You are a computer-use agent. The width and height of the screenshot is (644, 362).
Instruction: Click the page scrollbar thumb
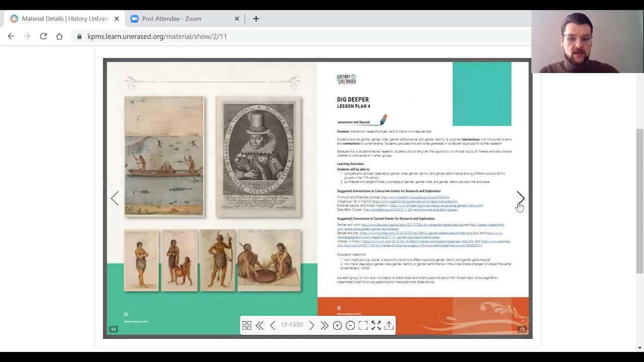tap(639, 201)
